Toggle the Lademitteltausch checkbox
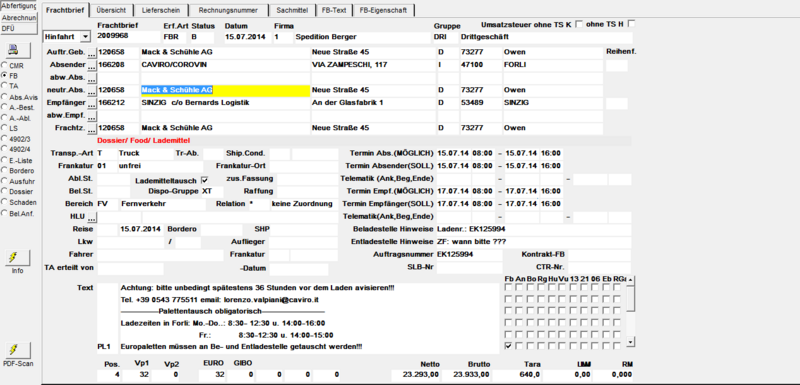 point(205,180)
